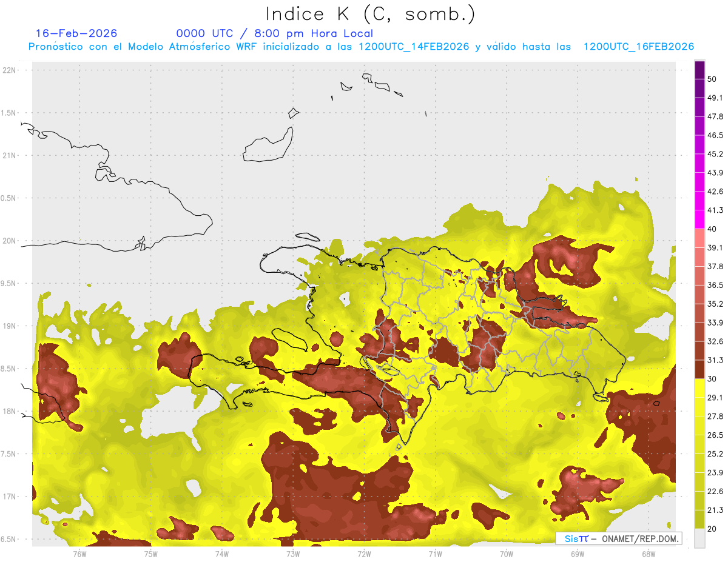The height and width of the screenshot is (562, 728).
Task: Click the '18N' latitude label
Action: pyautogui.click(x=10, y=411)
